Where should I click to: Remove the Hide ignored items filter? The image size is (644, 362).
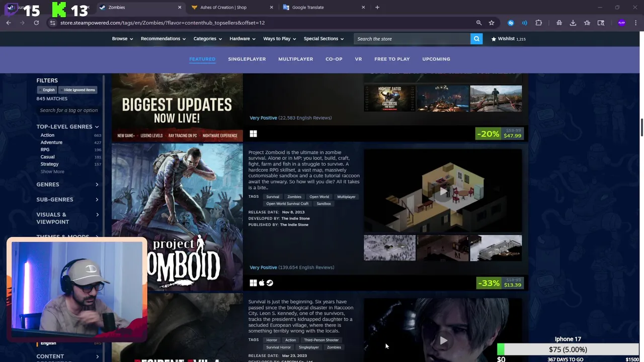point(77,90)
